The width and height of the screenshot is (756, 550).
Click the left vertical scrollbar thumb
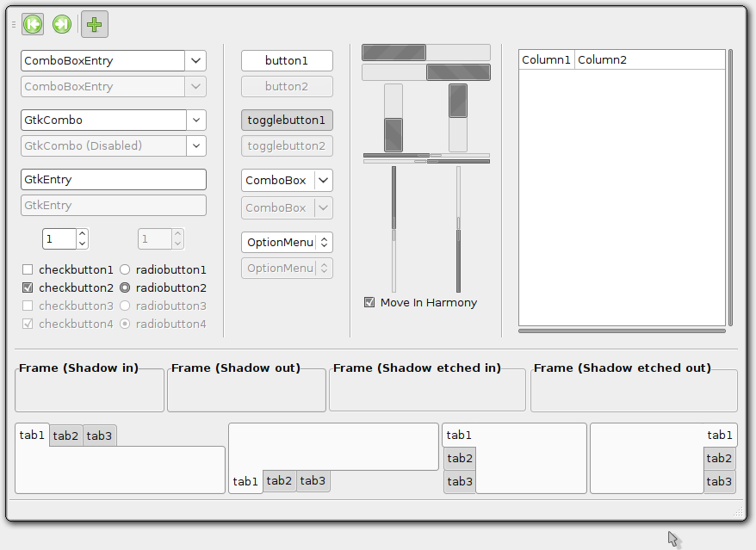[393, 135]
